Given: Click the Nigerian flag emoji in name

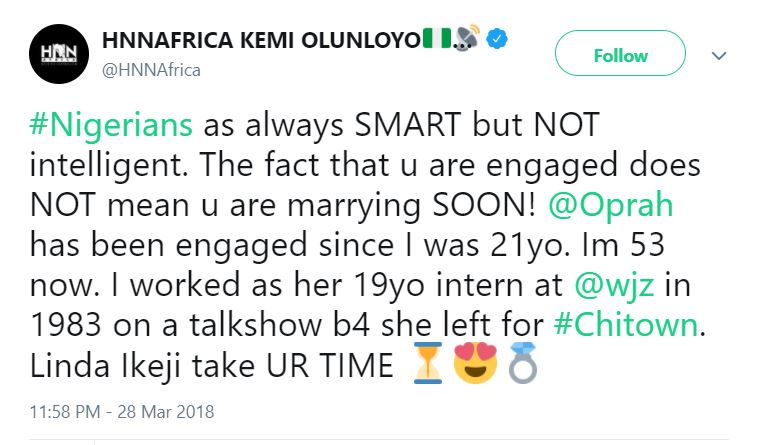Looking at the screenshot, I should click(x=437, y=38).
